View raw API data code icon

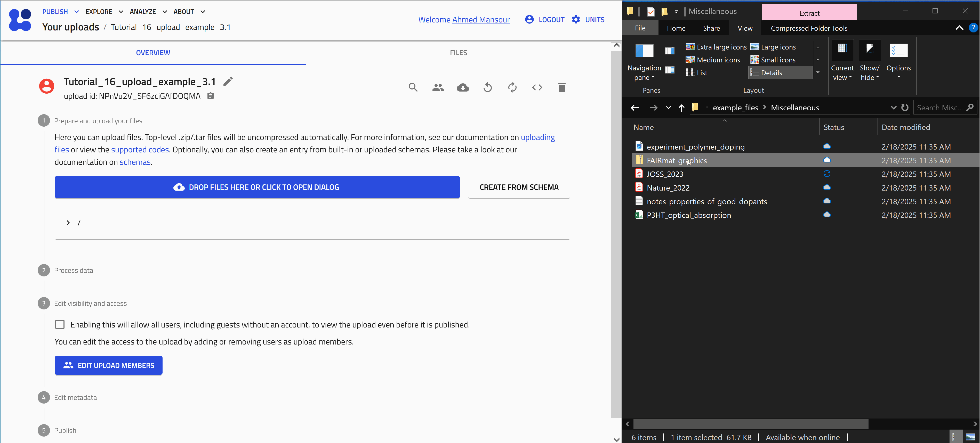(537, 87)
